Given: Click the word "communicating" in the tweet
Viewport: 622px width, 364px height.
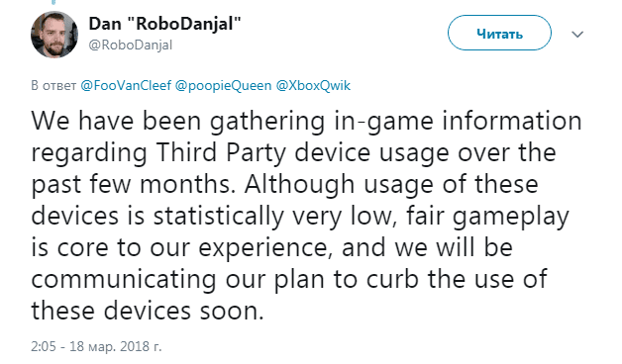Looking at the screenshot, I should (x=124, y=280).
